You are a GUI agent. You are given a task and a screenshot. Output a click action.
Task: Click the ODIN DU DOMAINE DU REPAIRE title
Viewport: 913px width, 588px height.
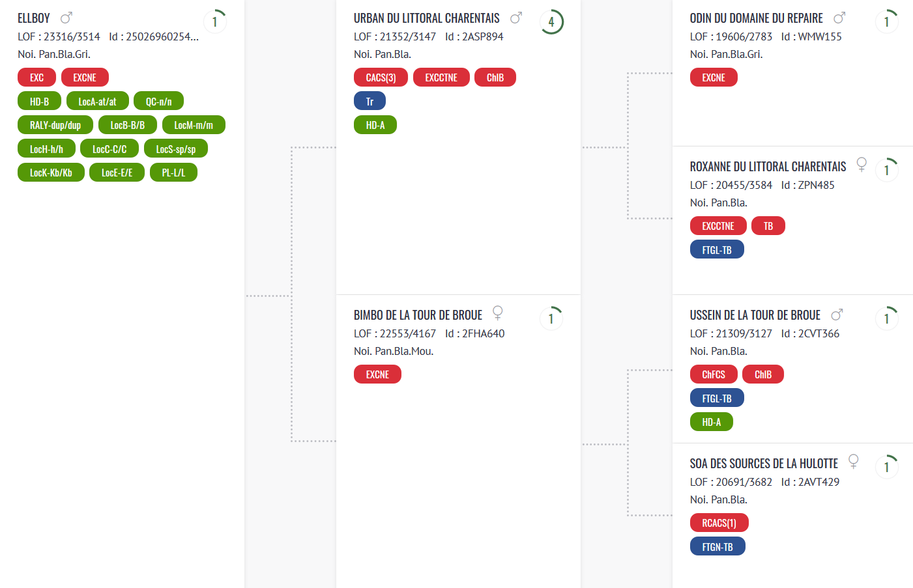pos(757,18)
